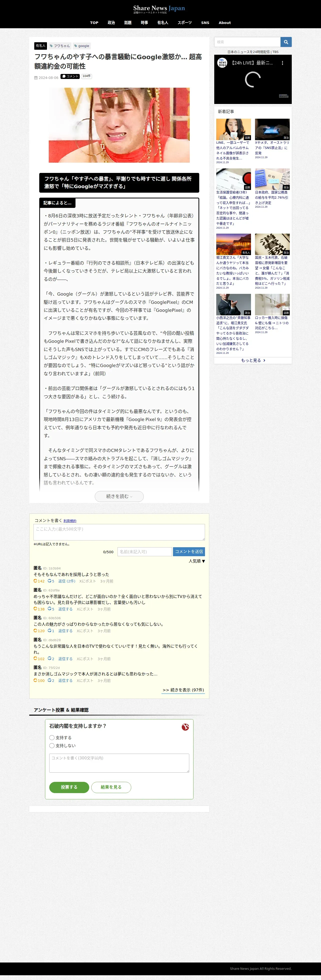Click the 投票する vote button

(x=69, y=787)
